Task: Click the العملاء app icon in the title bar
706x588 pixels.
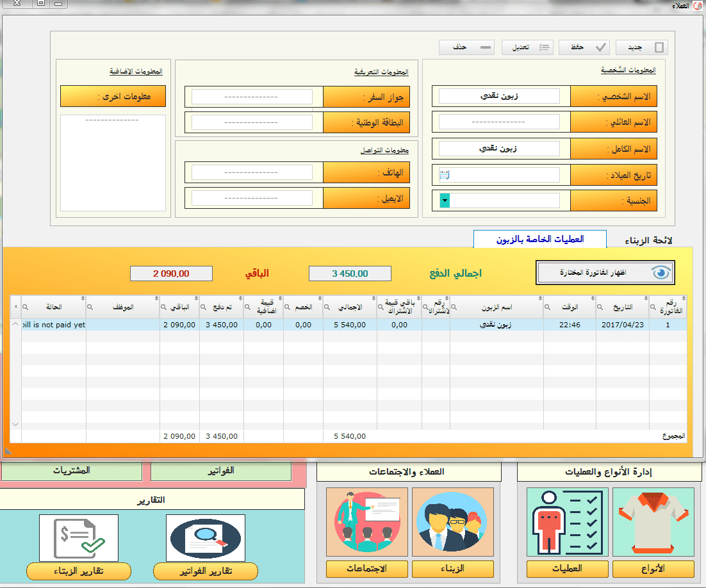Action: [x=697, y=5]
